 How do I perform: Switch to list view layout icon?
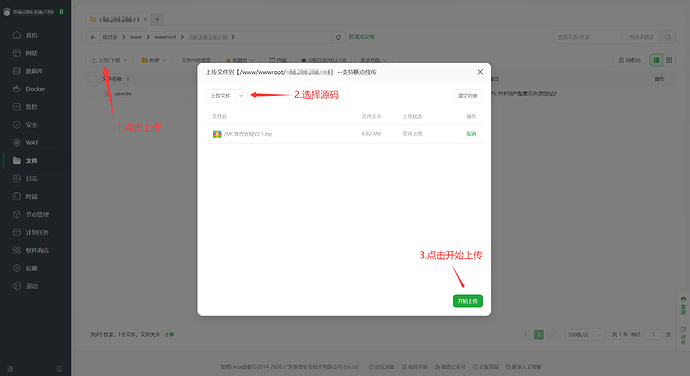tap(656, 60)
